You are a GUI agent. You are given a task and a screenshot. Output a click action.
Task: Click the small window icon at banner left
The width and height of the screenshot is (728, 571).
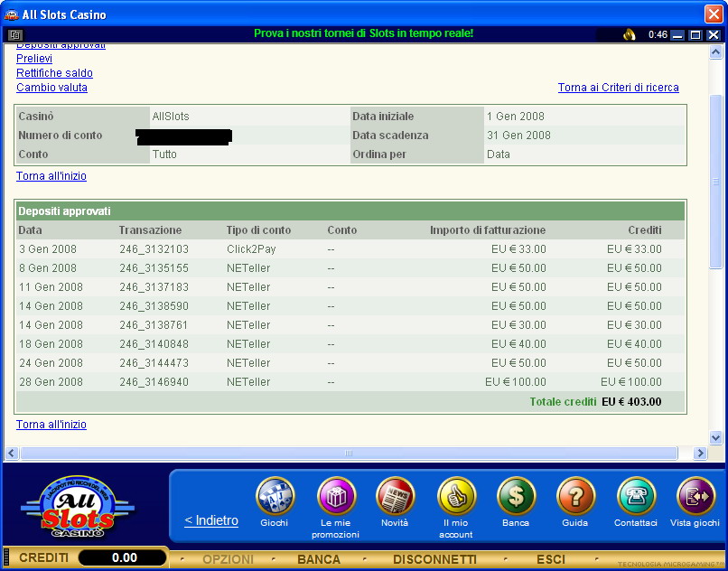click(15, 34)
